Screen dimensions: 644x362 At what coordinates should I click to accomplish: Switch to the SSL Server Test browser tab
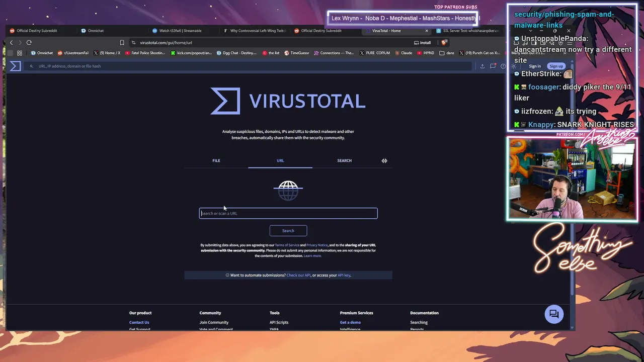coord(468,31)
